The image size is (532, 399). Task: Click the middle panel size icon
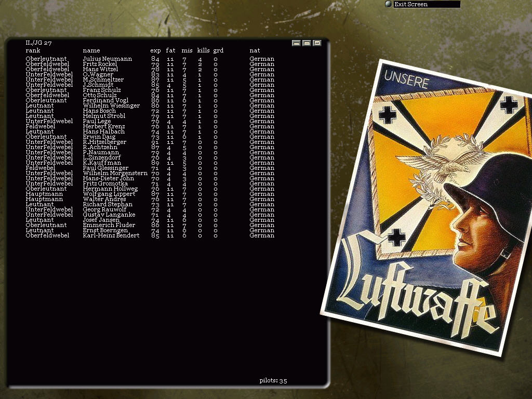pos(307,43)
